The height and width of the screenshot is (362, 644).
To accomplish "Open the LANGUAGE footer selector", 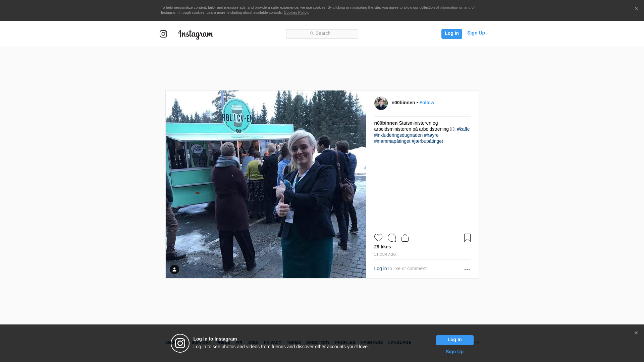I will pos(399,343).
